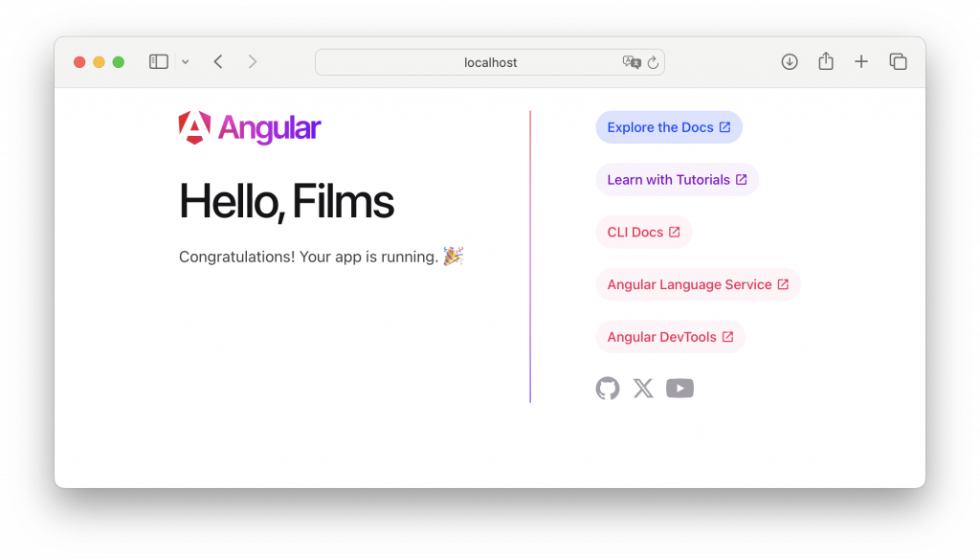This screenshot has width=980, height=560.
Task: Go forward to the next page
Action: (x=253, y=62)
